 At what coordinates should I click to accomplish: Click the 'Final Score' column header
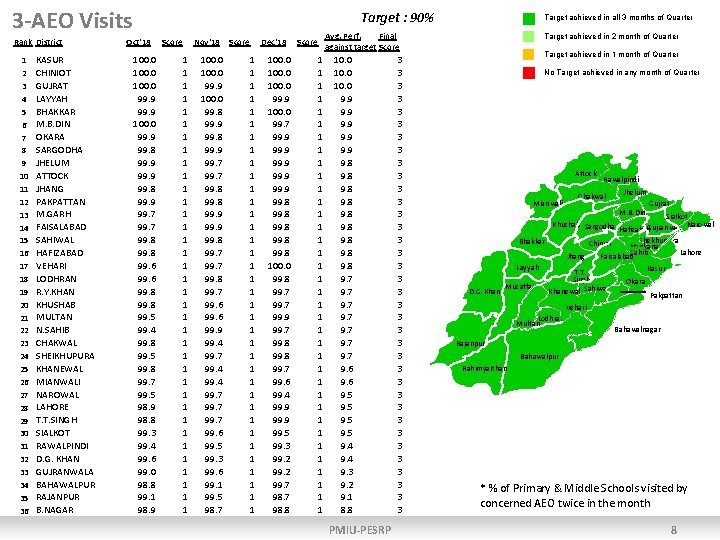(388, 42)
